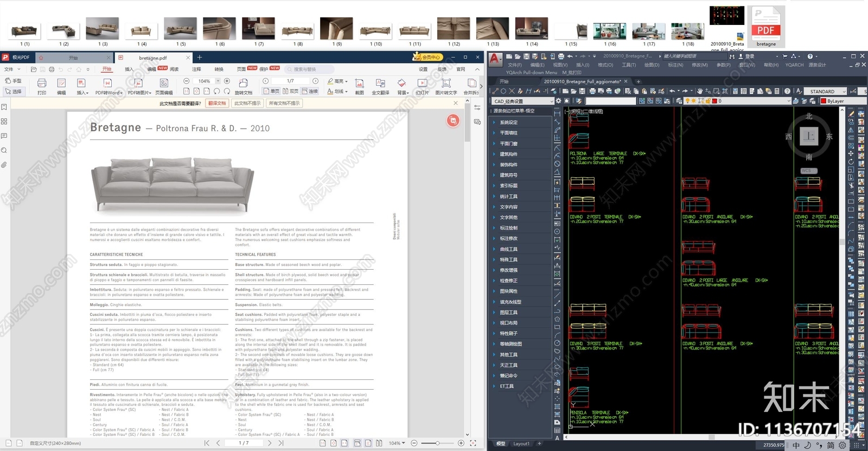Screen dimensions: 868x451
Task: Click the Screenshot (截图) icon
Action: coord(359,86)
